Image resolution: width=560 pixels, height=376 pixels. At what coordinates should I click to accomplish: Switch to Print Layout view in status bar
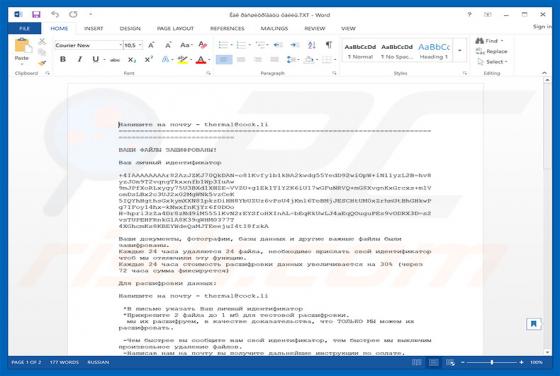pyautogui.click(x=434, y=362)
